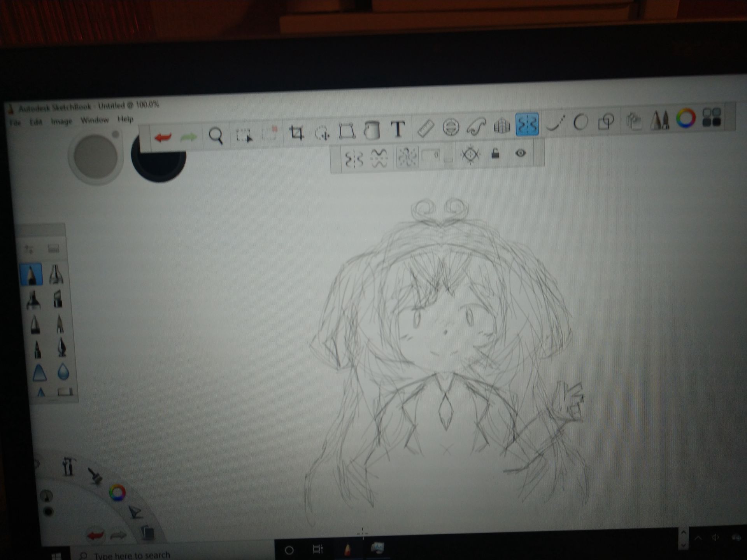Toggle the symmetry line lock
This screenshot has width=747, height=560.
(495, 154)
